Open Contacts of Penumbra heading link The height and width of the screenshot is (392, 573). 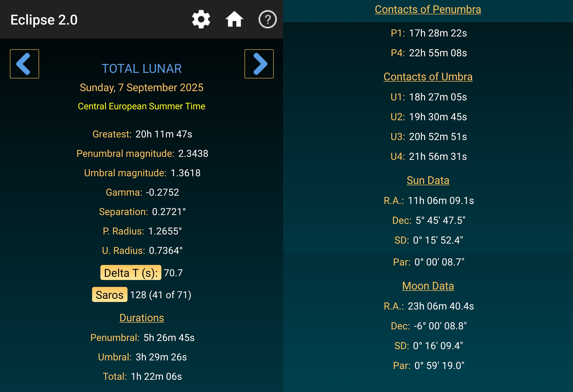428,9
